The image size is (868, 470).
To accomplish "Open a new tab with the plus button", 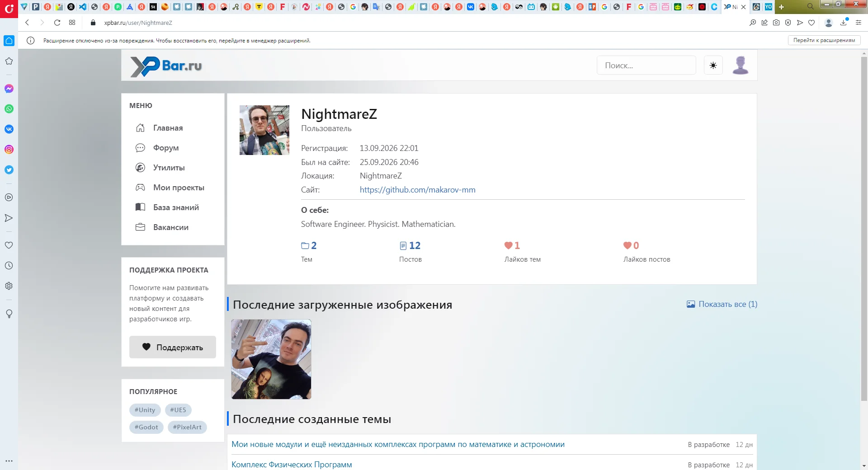I will [781, 7].
